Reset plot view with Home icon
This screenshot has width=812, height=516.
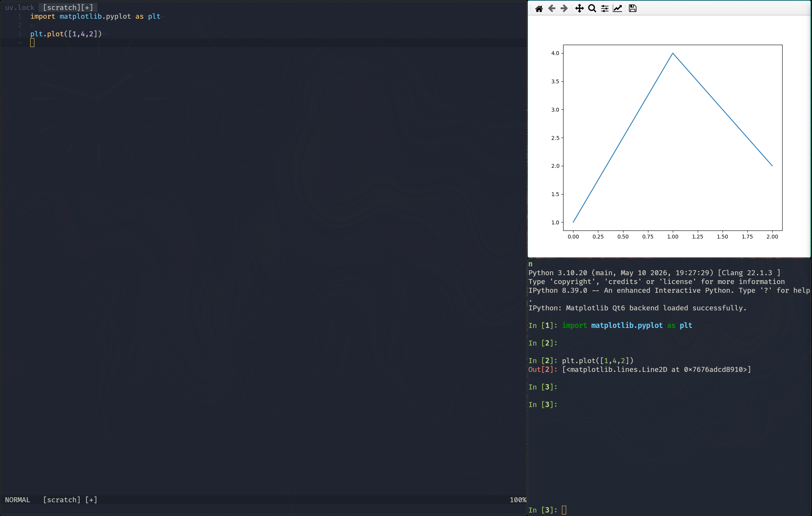(x=539, y=8)
